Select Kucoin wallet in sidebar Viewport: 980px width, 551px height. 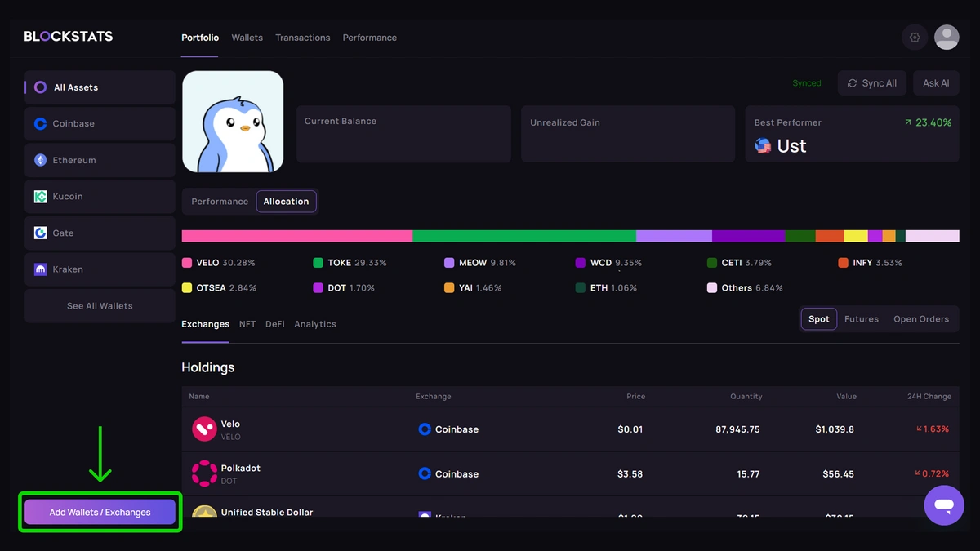click(x=100, y=197)
